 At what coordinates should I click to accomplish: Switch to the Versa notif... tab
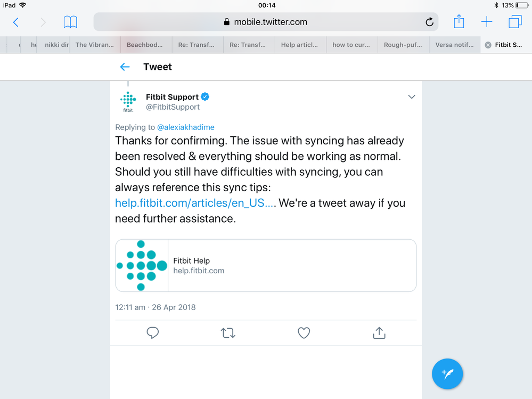point(454,45)
